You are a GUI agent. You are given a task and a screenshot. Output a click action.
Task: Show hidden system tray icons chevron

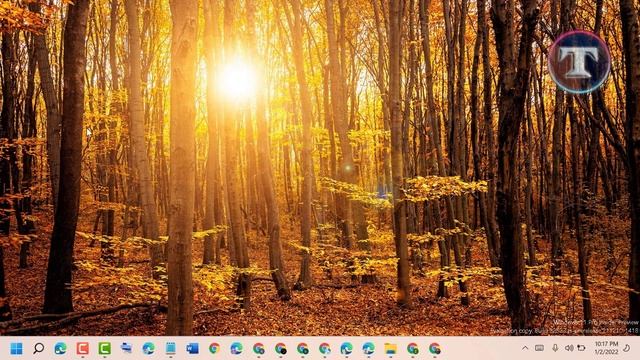pyautogui.click(x=525, y=348)
